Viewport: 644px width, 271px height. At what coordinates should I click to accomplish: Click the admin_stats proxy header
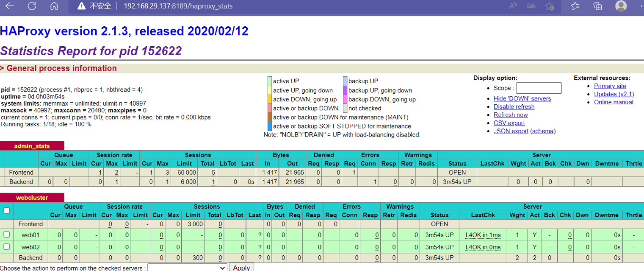(x=32, y=146)
